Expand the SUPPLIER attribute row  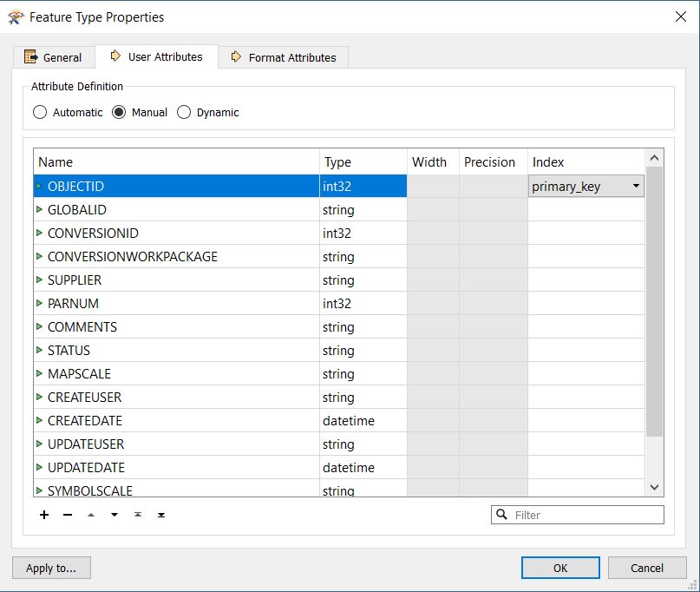(40, 280)
